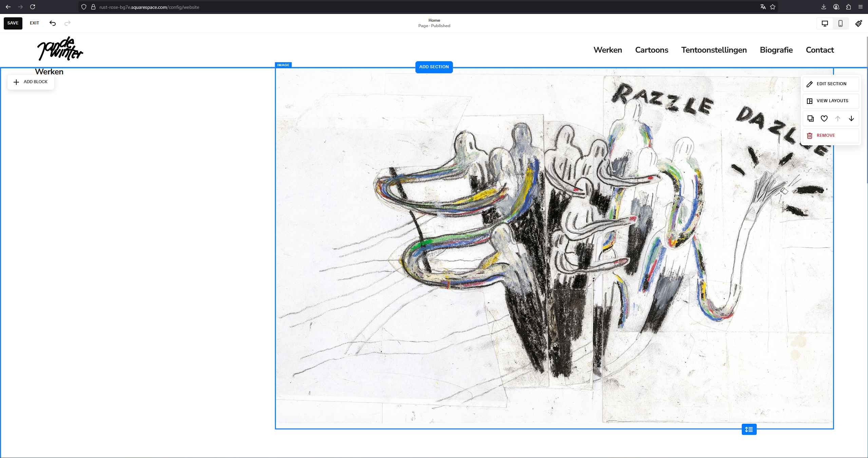Open the browser hamburger menu
Screen dimensions: 868x458
click(861, 7)
